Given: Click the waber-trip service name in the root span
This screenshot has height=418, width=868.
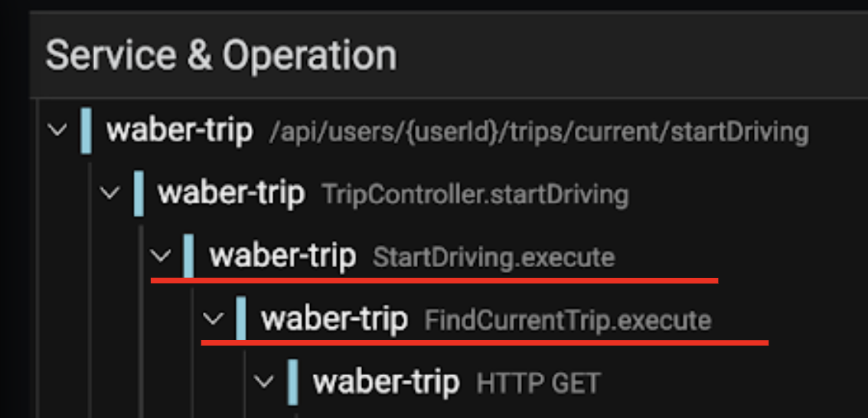Looking at the screenshot, I should tap(180, 131).
